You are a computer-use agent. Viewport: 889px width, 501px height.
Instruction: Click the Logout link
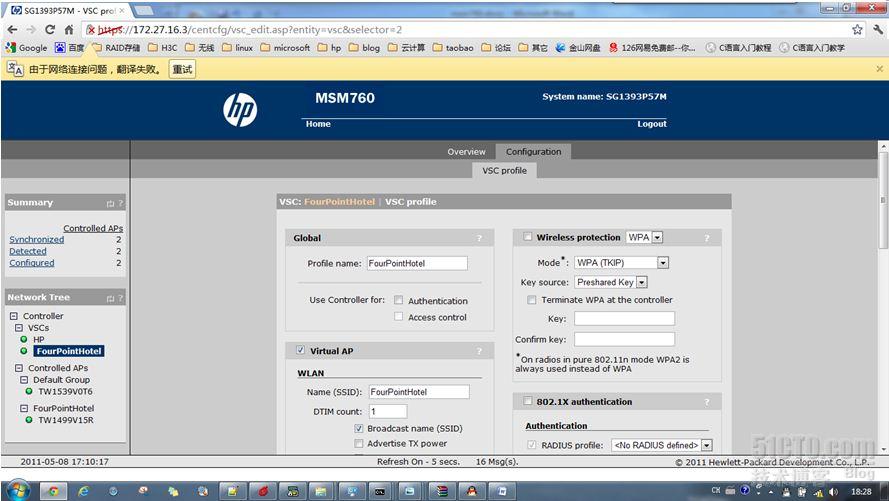652,124
